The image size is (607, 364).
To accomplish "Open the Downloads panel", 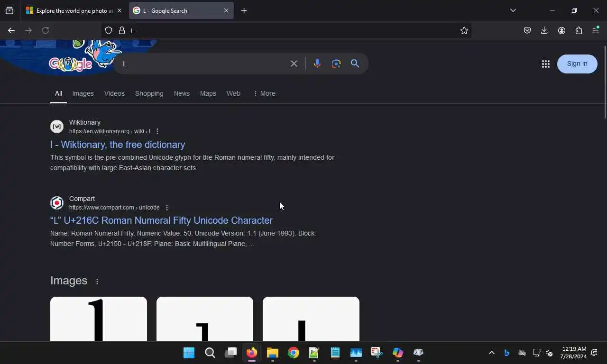I will (x=544, y=30).
